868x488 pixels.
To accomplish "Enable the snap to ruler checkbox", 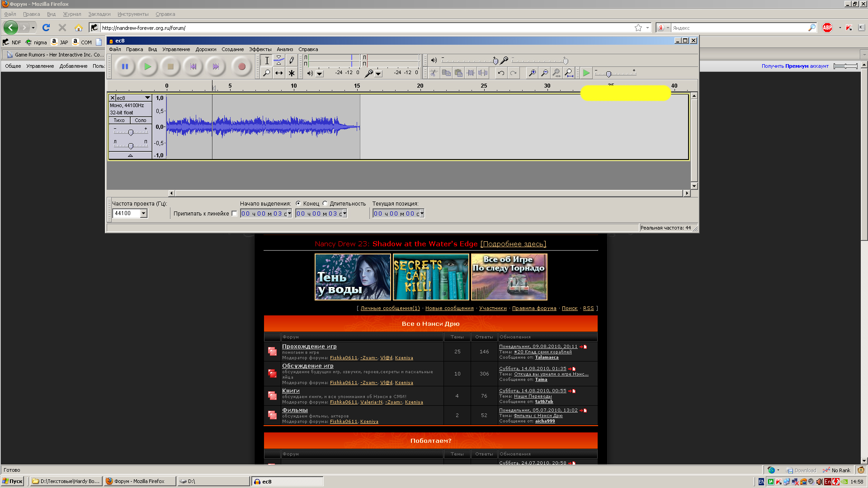I will 234,214.
